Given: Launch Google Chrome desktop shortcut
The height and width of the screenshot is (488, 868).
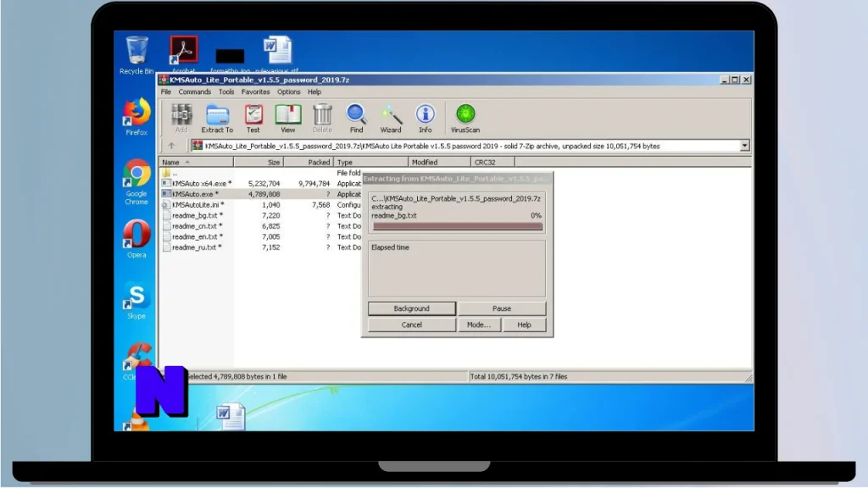Looking at the screenshot, I should (x=136, y=181).
